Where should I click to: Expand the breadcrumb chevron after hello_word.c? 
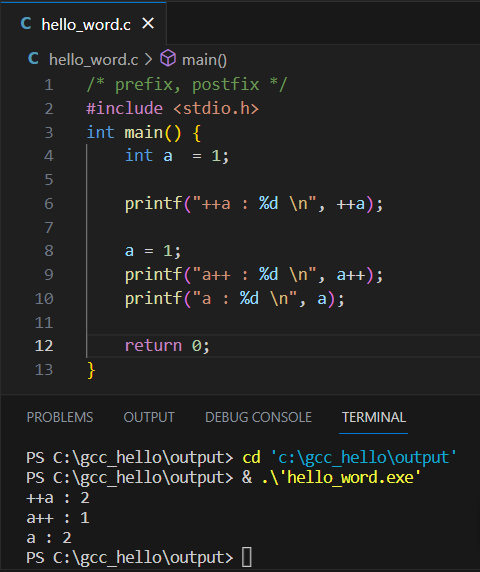pyautogui.click(x=148, y=59)
